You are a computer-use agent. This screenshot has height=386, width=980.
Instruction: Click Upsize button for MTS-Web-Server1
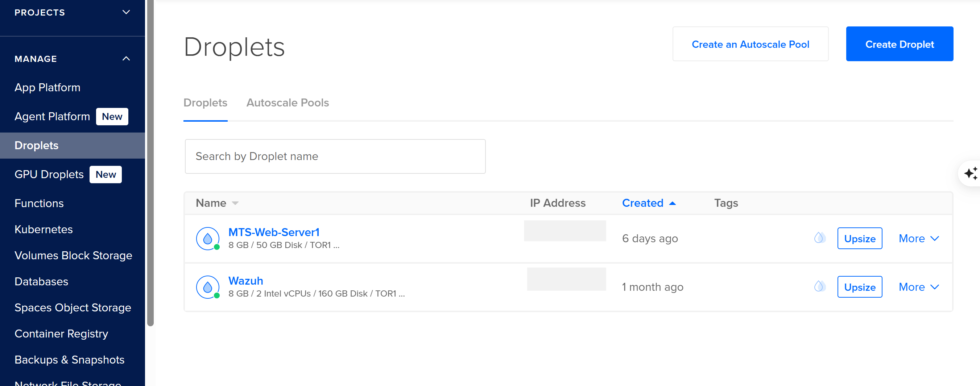(x=859, y=239)
